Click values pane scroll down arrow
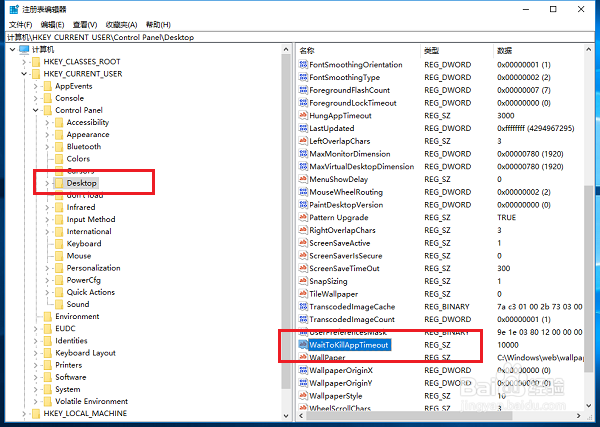This screenshot has height=427, width=600. coord(589,406)
